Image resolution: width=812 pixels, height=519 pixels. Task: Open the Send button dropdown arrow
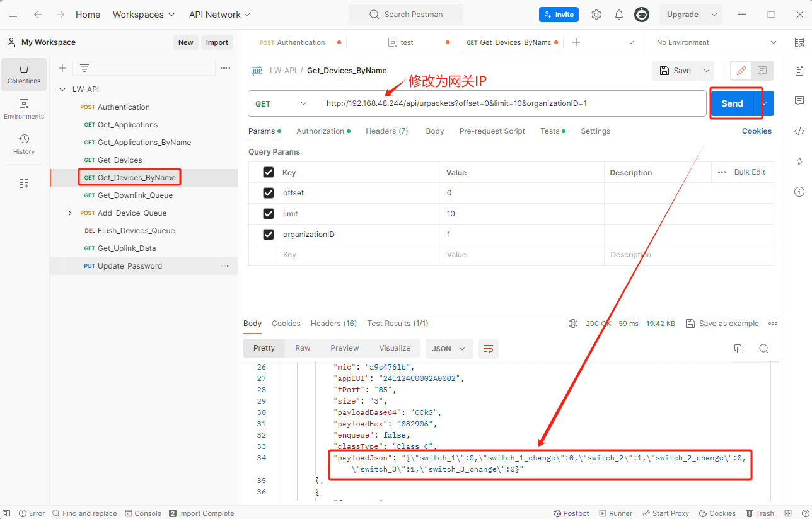tap(764, 103)
